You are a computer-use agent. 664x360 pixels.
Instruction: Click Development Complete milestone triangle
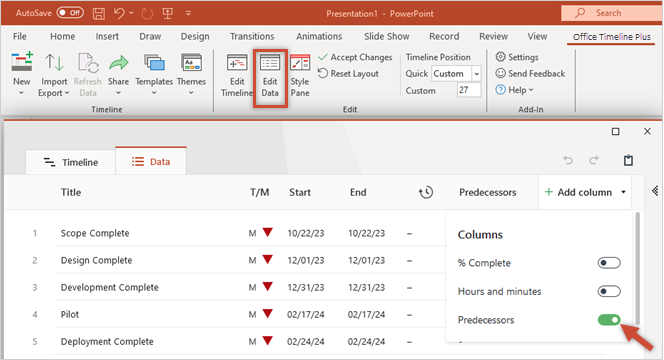(267, 287)
